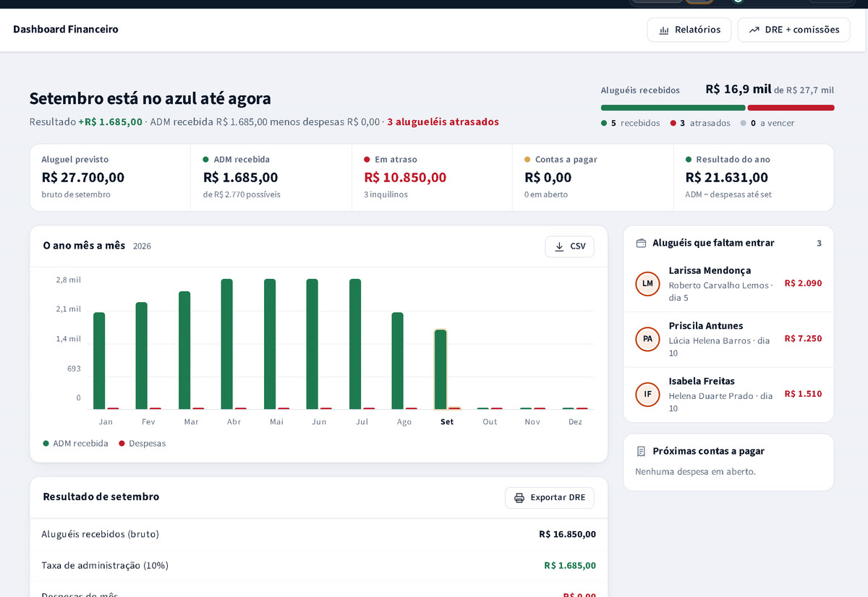Click the 'Aluguéis recebidos (bruto)' row label
The width and height of the screenshot is (868, 597).
[100, 534]
